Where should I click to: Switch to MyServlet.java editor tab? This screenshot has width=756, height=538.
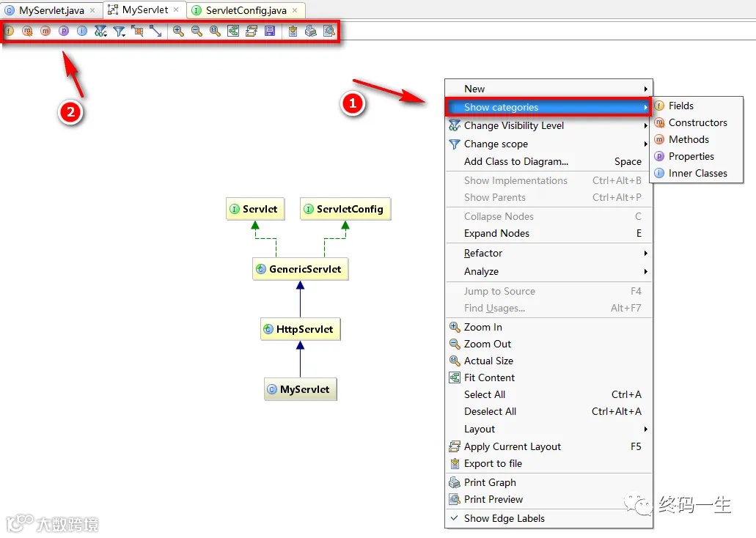[51, 10]
